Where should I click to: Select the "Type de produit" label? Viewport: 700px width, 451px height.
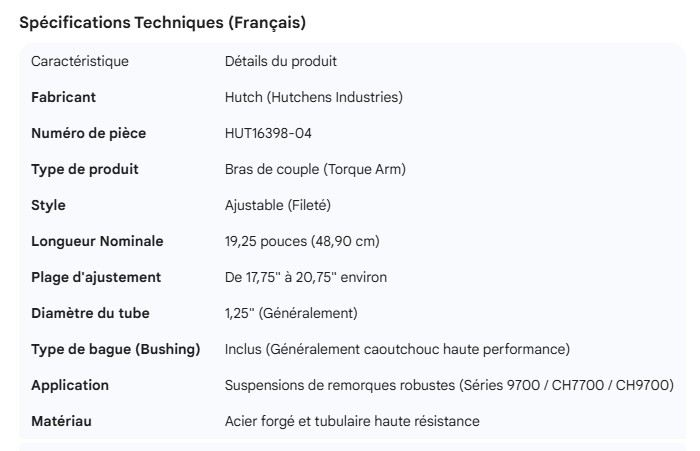click(85, 170)
